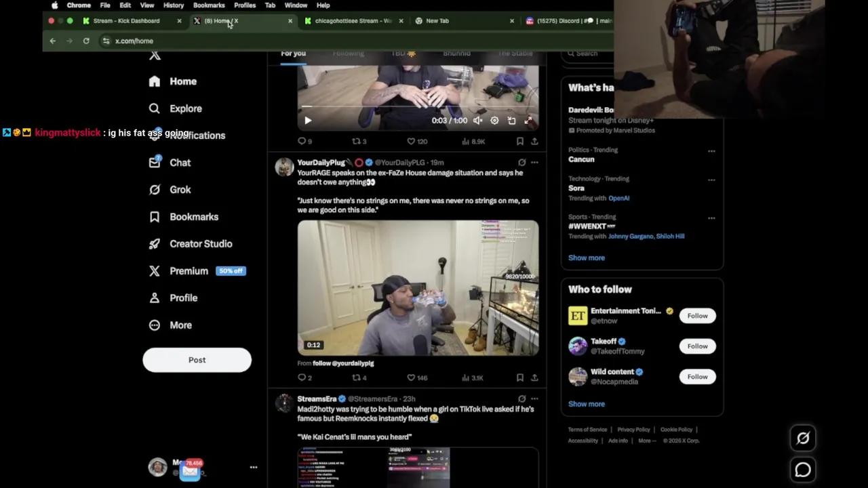Open Grok floating button
868x488 pixels.
[803, 439]
